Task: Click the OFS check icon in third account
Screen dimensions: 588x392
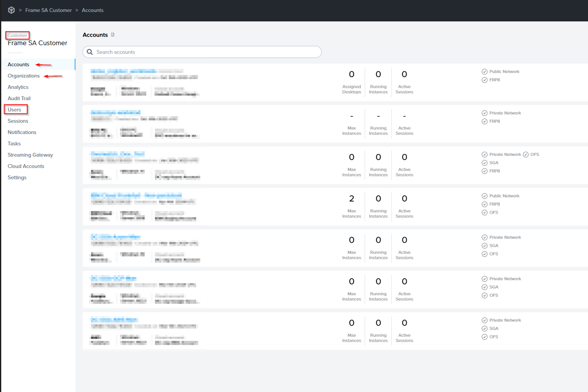Action: pyautogui.click(x=526, y=155)
